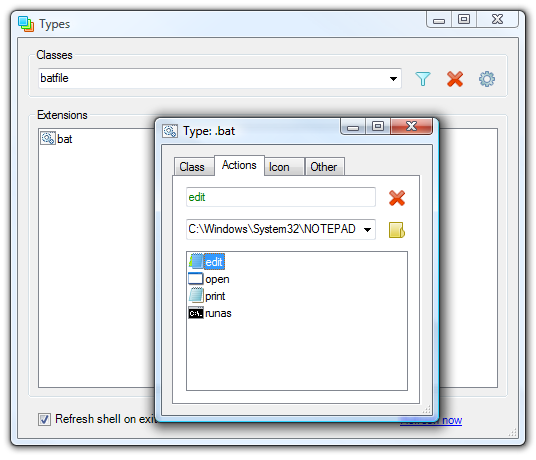
Task: Click the filter funnel icon beside Classes
Action: click(x=423, y=79)
